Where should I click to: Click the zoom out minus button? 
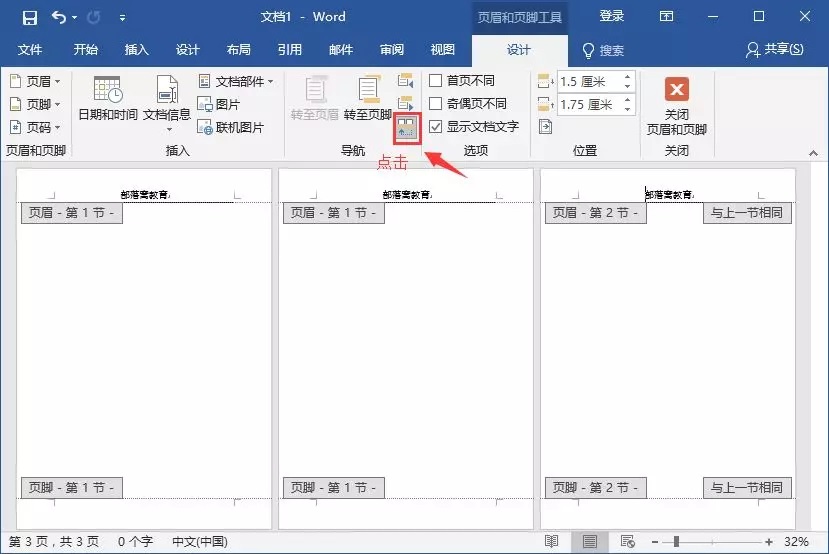click(x=655, y=542)
